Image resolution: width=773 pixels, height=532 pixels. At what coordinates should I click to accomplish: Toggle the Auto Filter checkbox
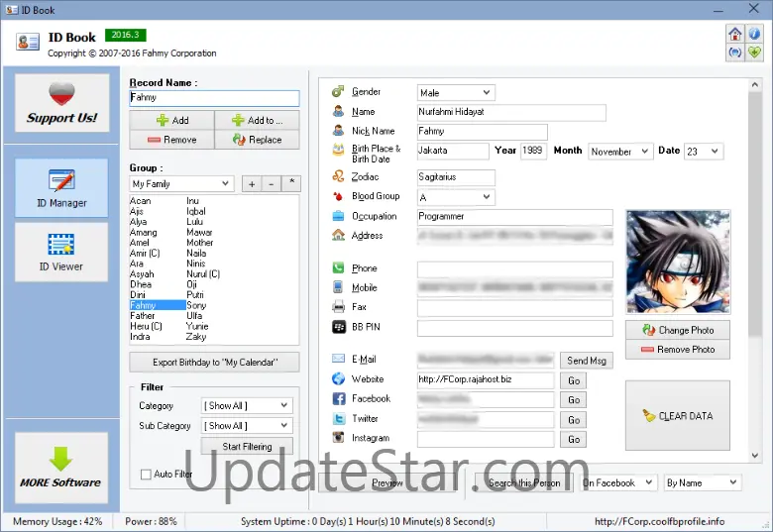(x=146, y=475)
